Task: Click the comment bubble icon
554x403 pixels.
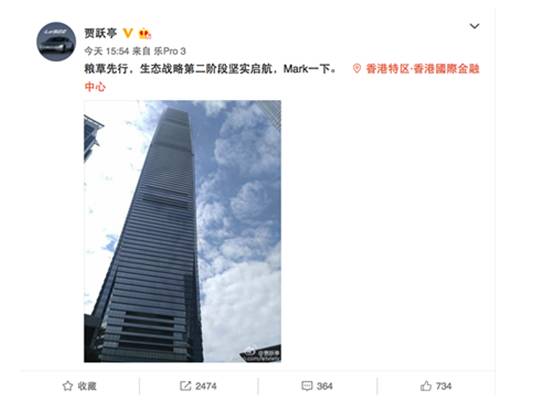Action: click(307, 386)
